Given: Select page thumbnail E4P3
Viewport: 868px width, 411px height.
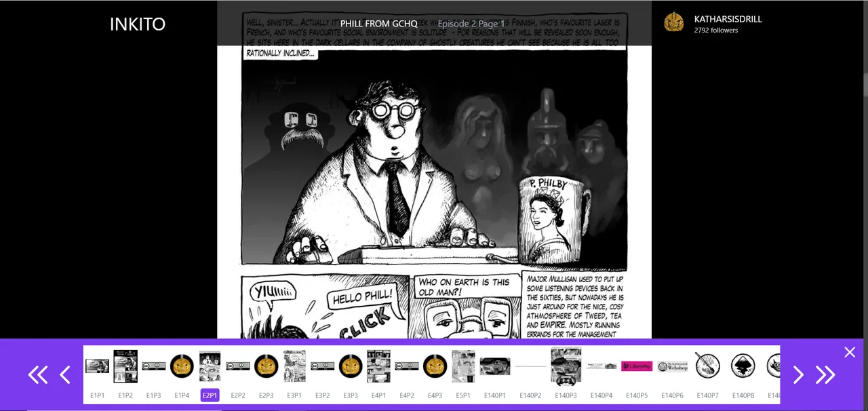Looking at the screenshot, I should coord(435,366).
